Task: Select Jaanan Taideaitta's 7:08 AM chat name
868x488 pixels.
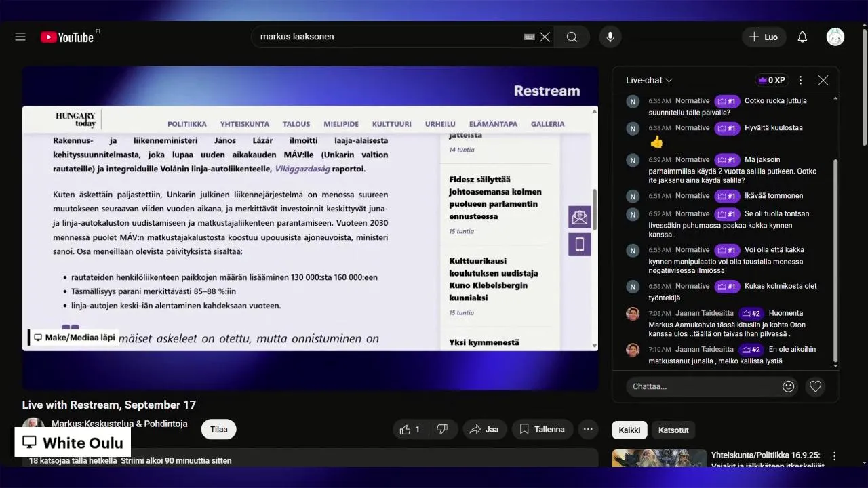Action: 705,313
